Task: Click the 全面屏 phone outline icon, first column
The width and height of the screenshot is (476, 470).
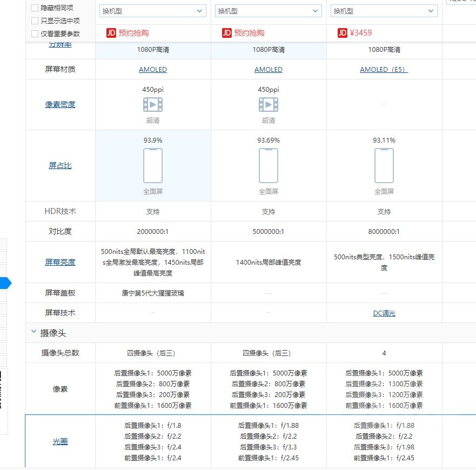Action: coord(152,165)
